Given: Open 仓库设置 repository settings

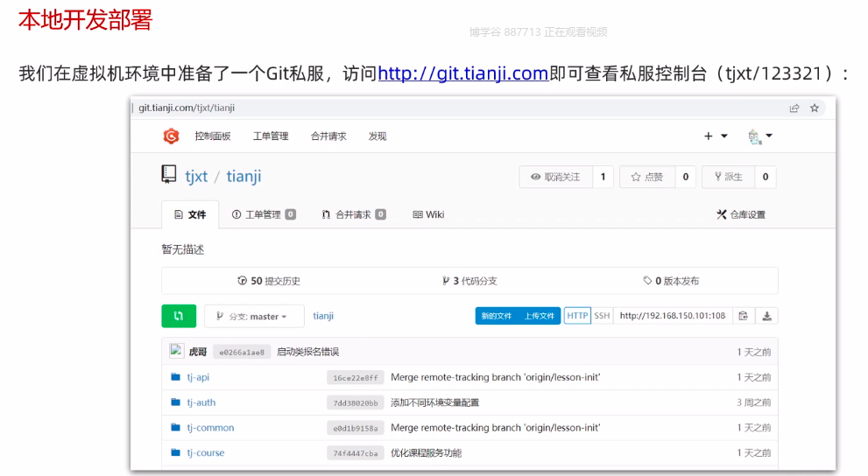Looking at the screenshot, I should pos(741,214).
